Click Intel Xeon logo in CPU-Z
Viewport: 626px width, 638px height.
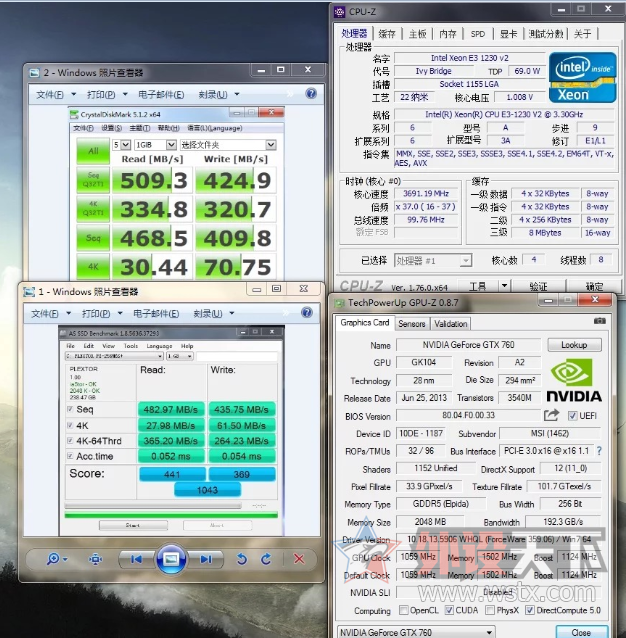[582, 77]
